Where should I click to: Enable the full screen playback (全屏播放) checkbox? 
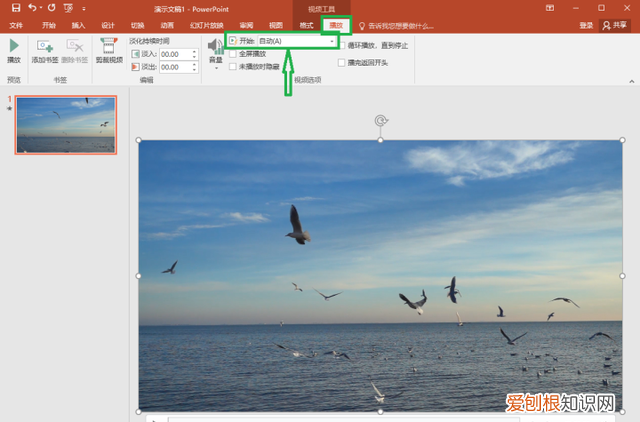pos(233,54)
